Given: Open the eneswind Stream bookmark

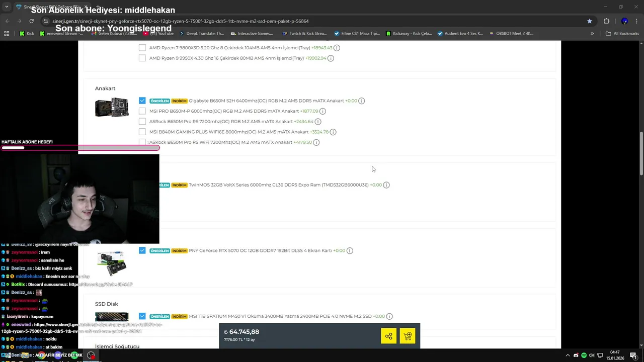Looking at the screenshot, I should click(61, 34).
